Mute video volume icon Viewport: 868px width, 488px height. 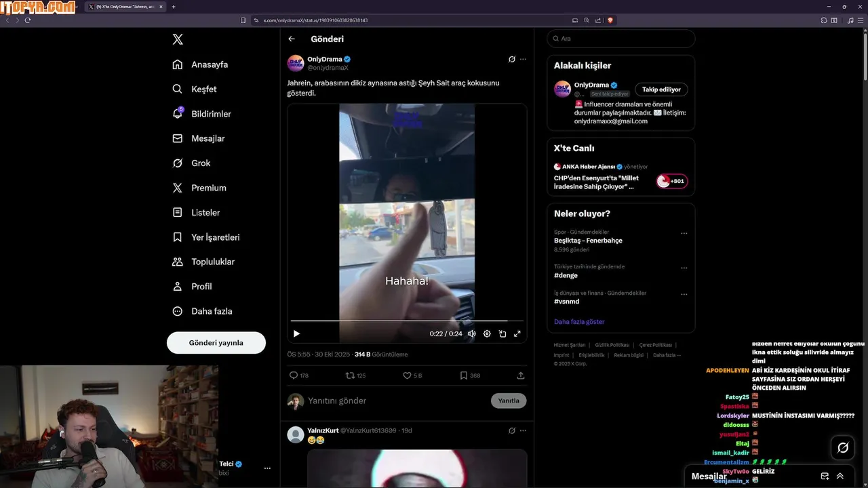tap(471, 333)
